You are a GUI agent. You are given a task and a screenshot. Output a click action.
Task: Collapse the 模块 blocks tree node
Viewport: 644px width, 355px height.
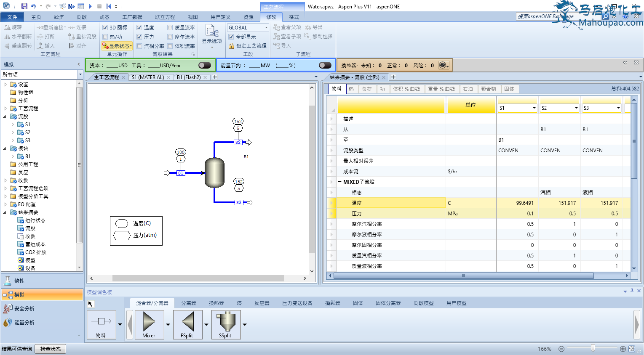pyautogui.click(x=5, y=148)
